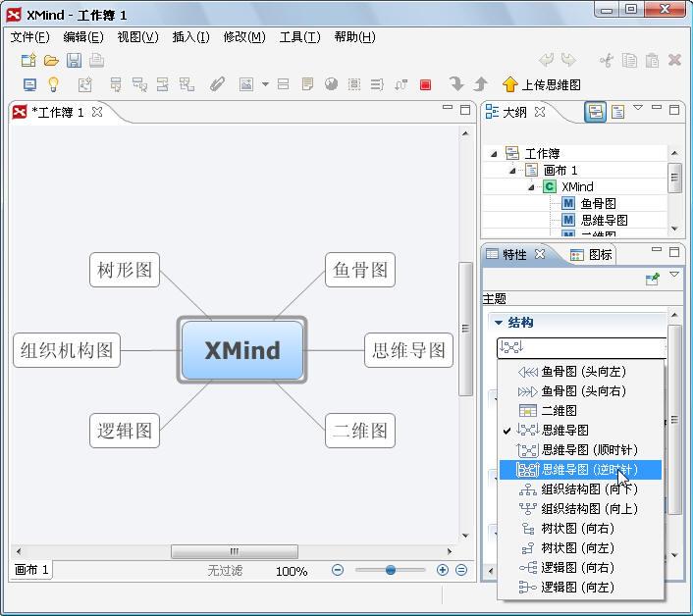Select 树状图 (向右) option
Screen dimensions: 693x616
click(x=581, y=529)
